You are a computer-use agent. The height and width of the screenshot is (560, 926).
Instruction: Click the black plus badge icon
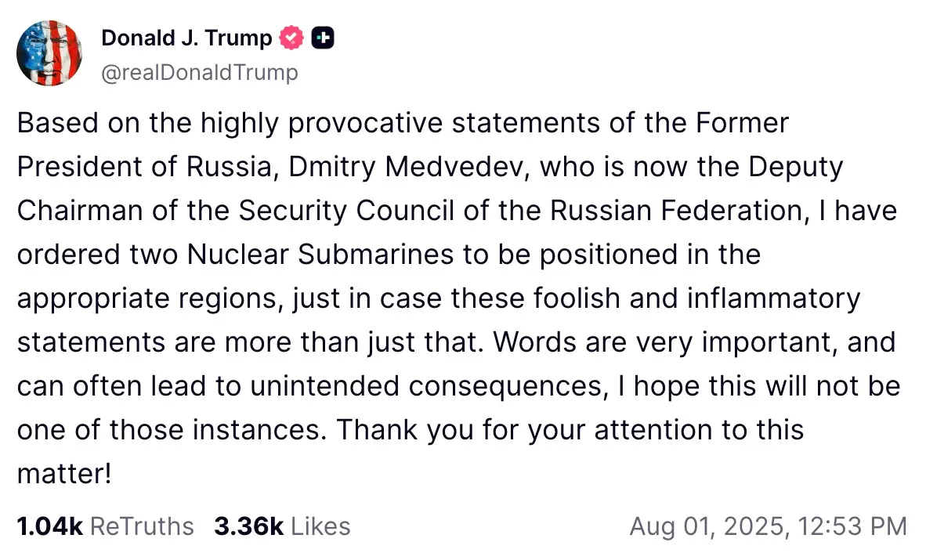click(323, 38)
